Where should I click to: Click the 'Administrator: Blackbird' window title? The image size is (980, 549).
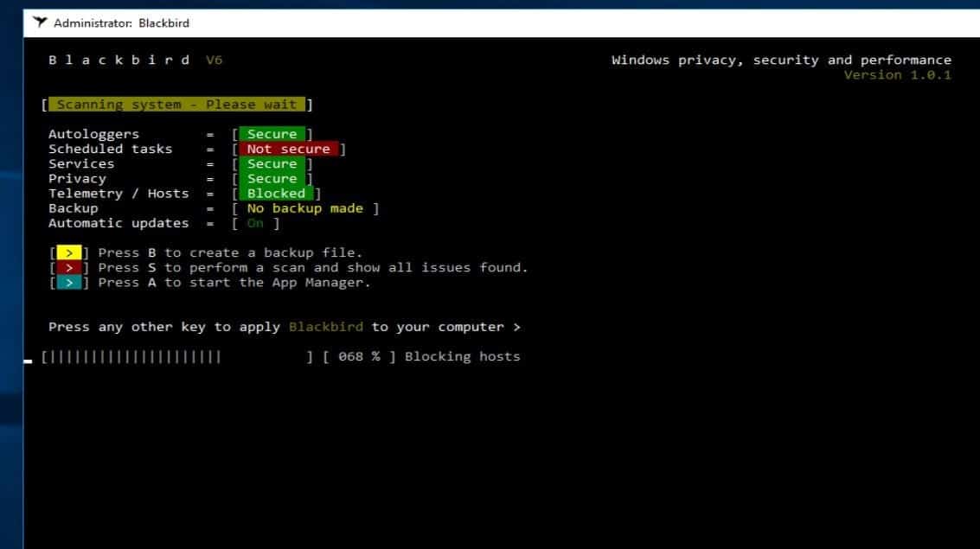[121, 23]
